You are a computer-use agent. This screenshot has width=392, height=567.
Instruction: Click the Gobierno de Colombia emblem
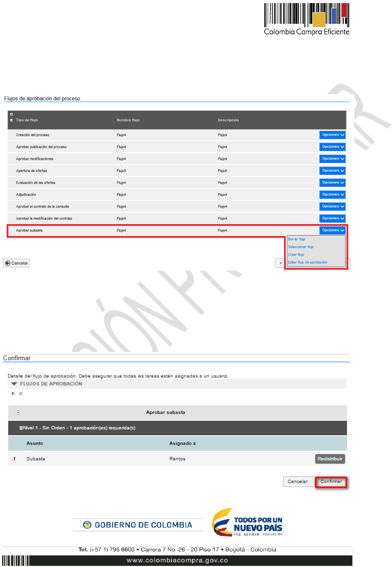[87, 525]
